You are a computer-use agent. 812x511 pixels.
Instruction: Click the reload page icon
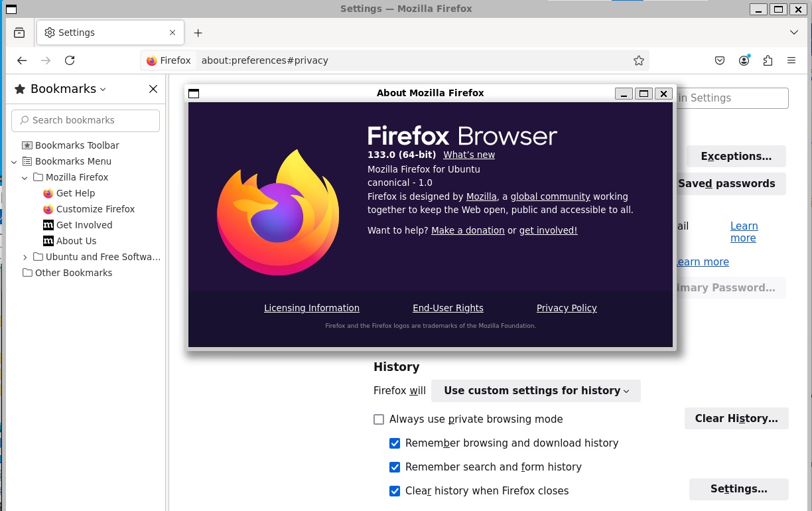coord(70,60)
